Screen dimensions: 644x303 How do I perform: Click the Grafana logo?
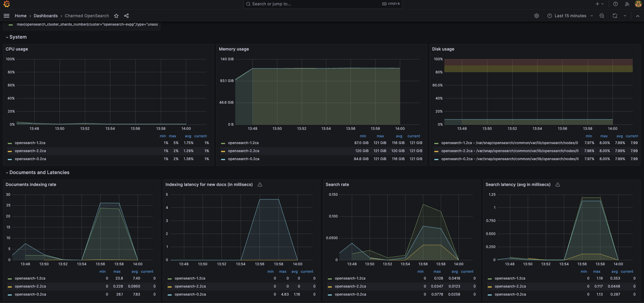pos(6,4)
